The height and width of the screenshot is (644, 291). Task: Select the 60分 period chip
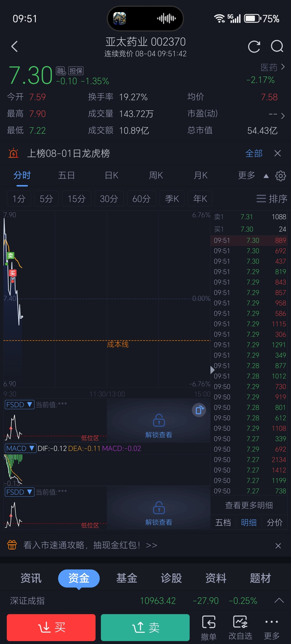coord(142,199)
